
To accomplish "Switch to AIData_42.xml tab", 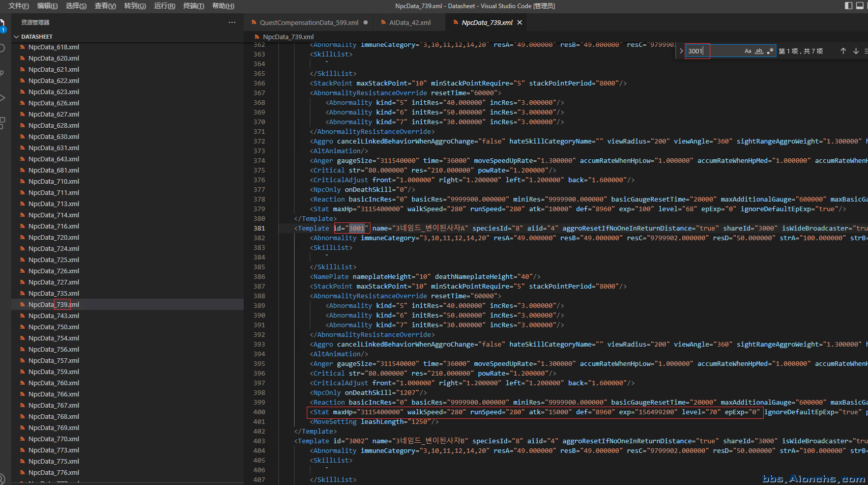I will click(x=410, y=22).
